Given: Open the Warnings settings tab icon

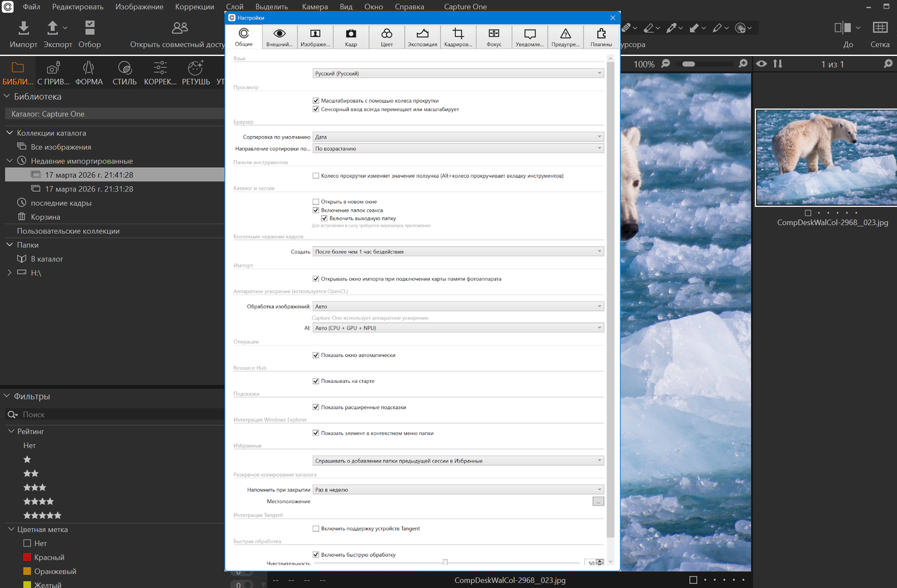Looking at the screenshot, I should [x=565, y=34].
